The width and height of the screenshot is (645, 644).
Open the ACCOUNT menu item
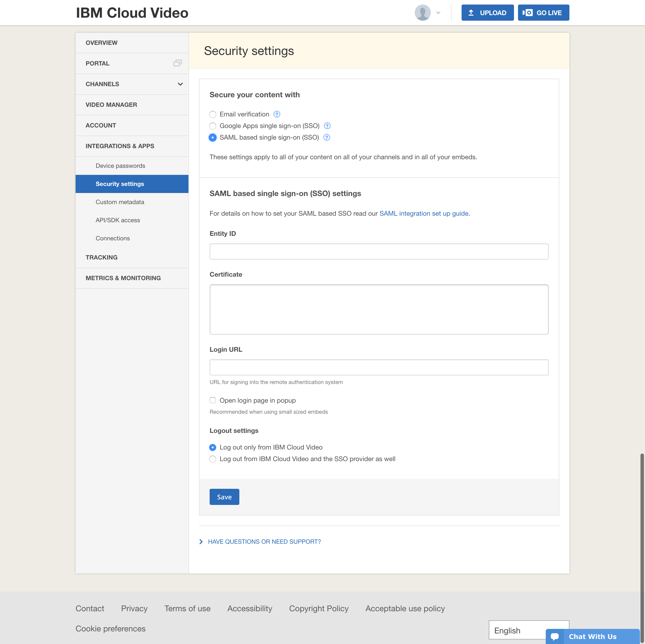[x=132, y=125]
